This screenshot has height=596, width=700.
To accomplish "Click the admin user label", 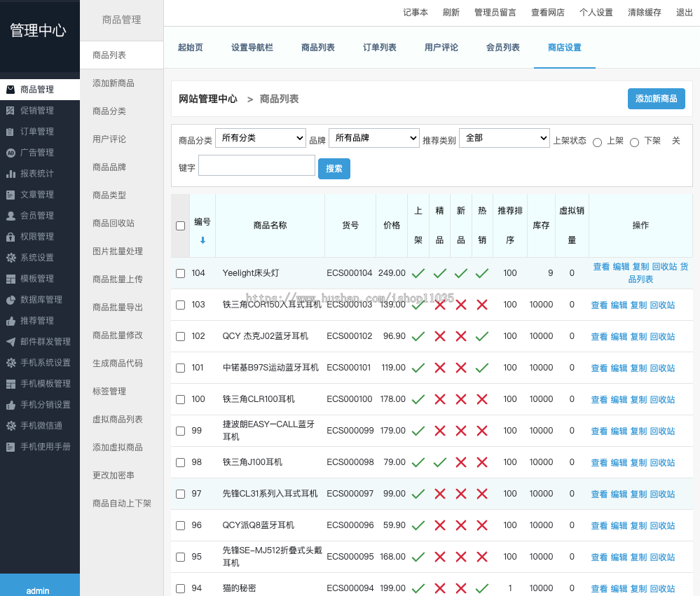I will (x=38, y=590).
